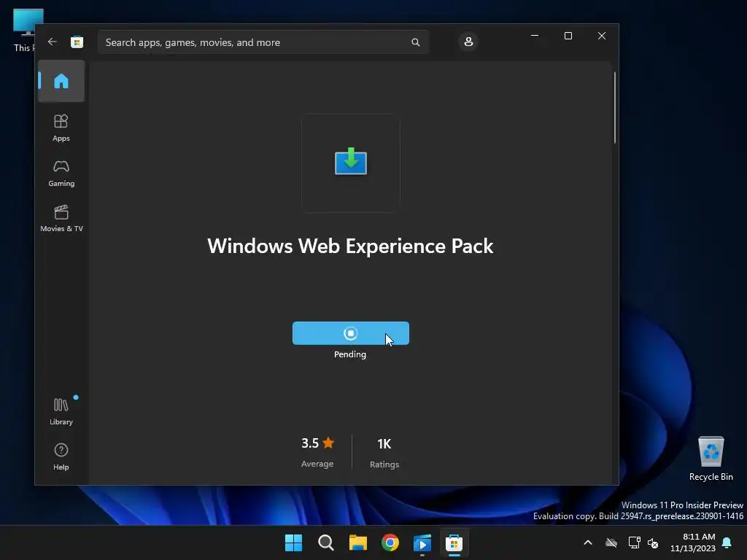Open the clock showing 8:11 AM
Viewport: 747px width, 560px height.
(x=693, y=542)
